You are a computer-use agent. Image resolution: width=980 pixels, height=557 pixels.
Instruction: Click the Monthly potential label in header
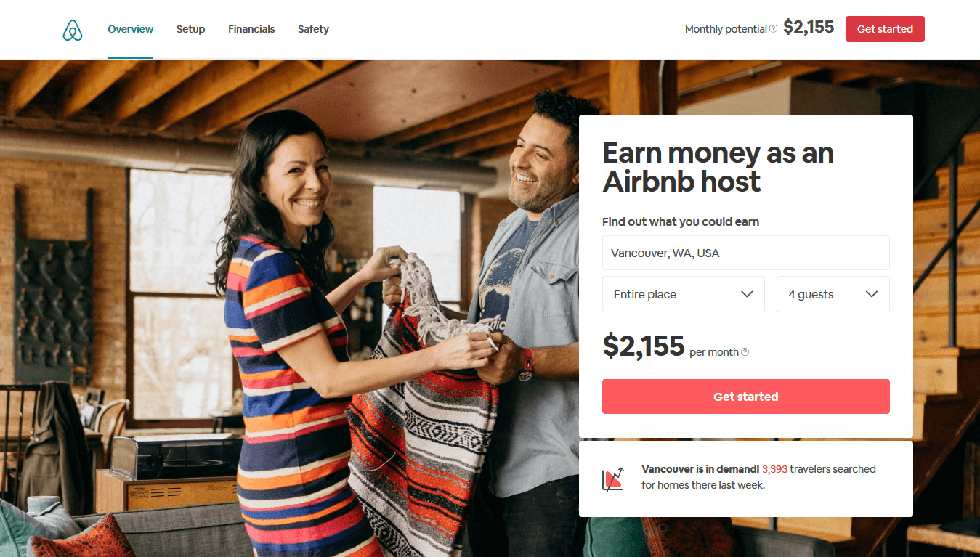point(726,29)
